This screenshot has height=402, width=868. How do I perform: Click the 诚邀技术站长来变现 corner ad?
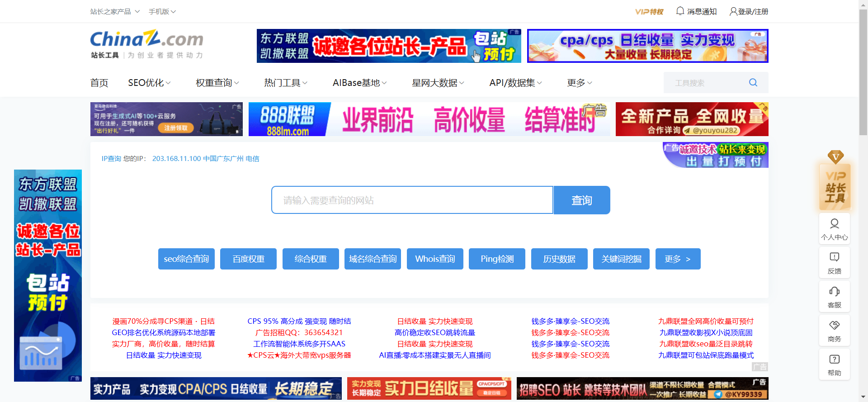[x=716, y=155]
